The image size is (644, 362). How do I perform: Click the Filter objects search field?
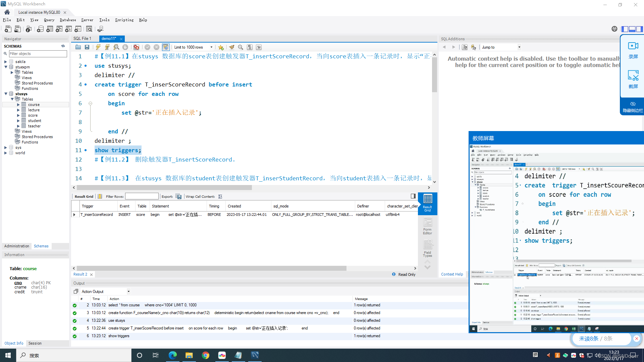pyautogui.click(x=38, y=54)
